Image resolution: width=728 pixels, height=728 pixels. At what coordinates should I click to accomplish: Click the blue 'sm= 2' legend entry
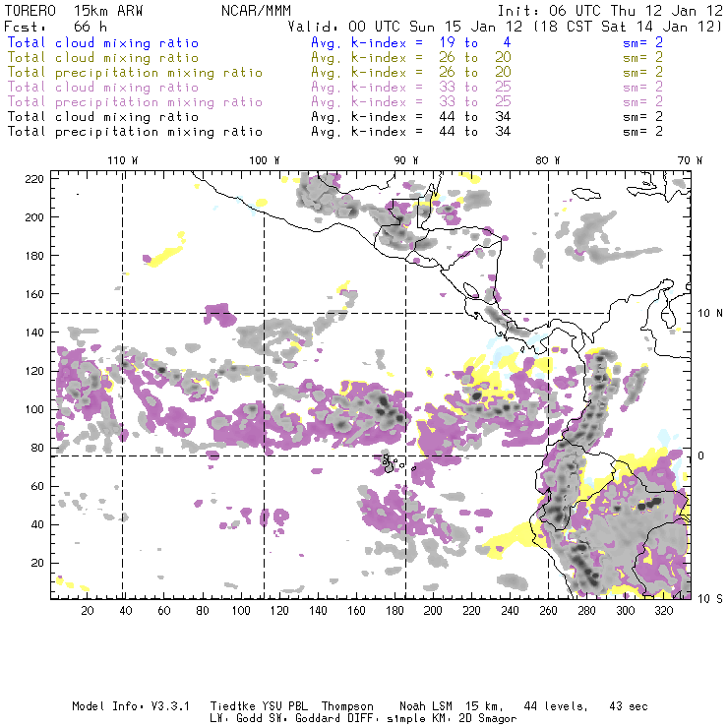pos(642,43)
